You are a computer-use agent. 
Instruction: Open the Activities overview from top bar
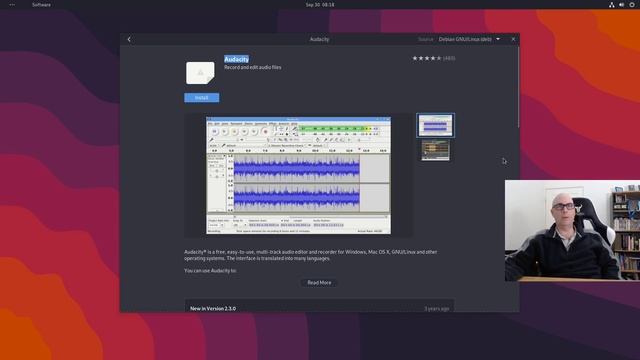pyautogui.click(x=12, y=4)
